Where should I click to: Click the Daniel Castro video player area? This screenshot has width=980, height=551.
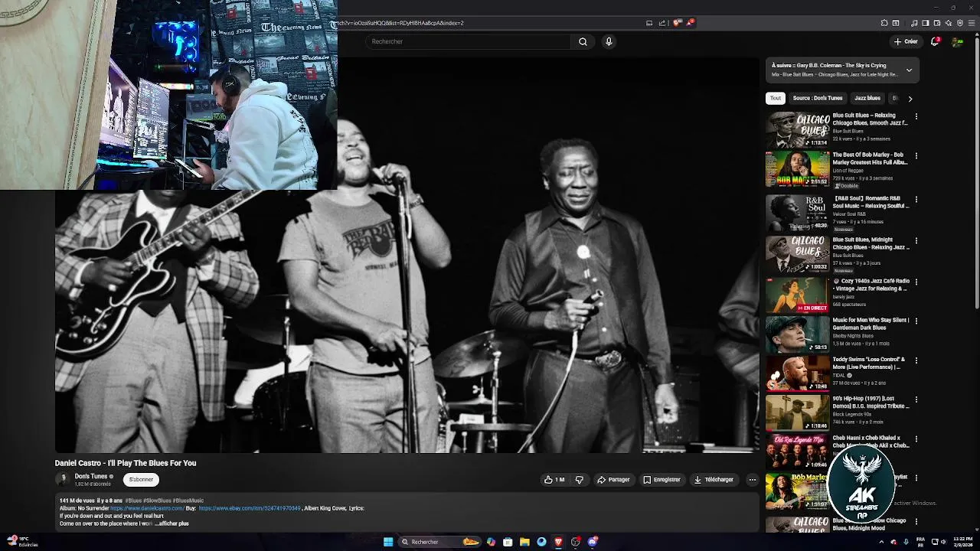pos(407,256)
